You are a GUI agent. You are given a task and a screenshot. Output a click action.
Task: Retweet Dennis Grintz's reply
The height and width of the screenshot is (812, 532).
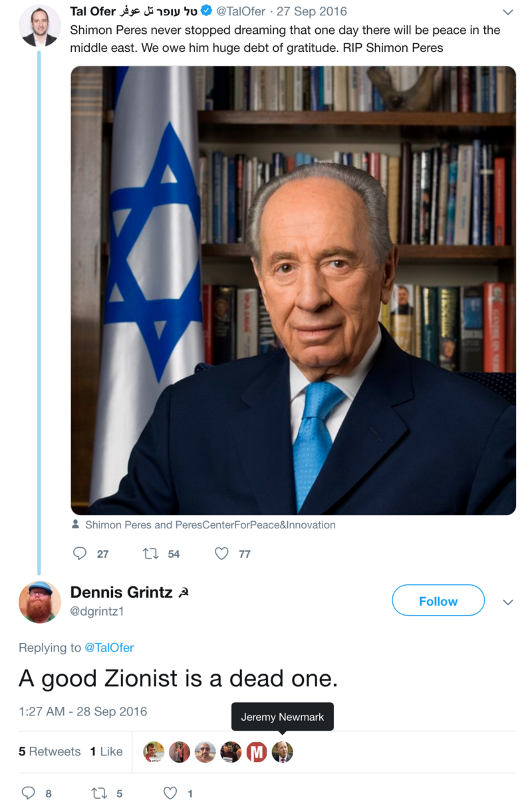tap(99, 793)
